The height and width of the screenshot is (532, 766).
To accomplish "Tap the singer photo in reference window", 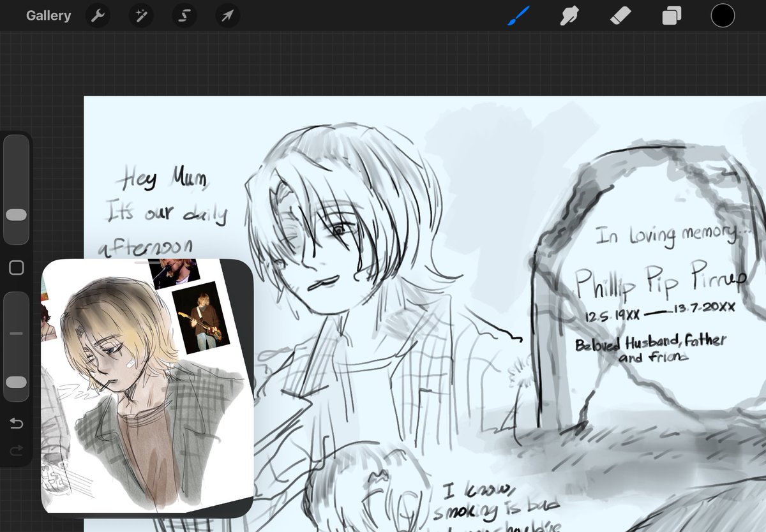I will pos(174,271).
